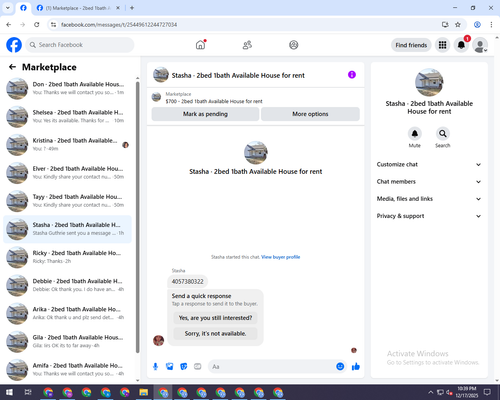
Task: Open the View buyer profile link
Action: 281,257
